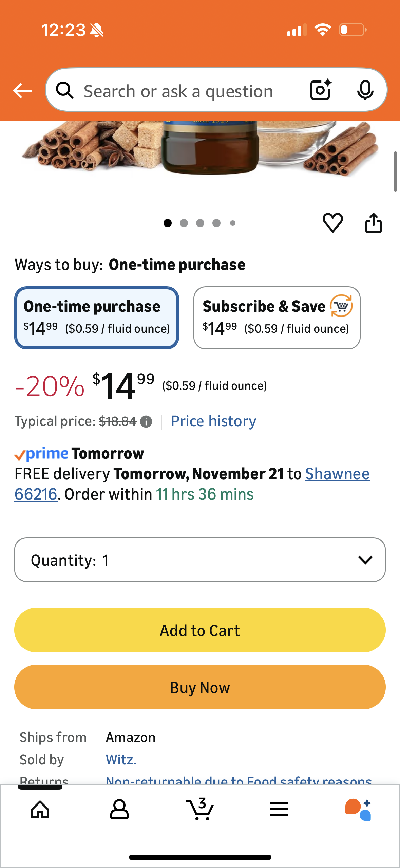Screen dimensions: 400x868
Task: Tap the microphone voice search icon
Action: (x=365, y=90)
